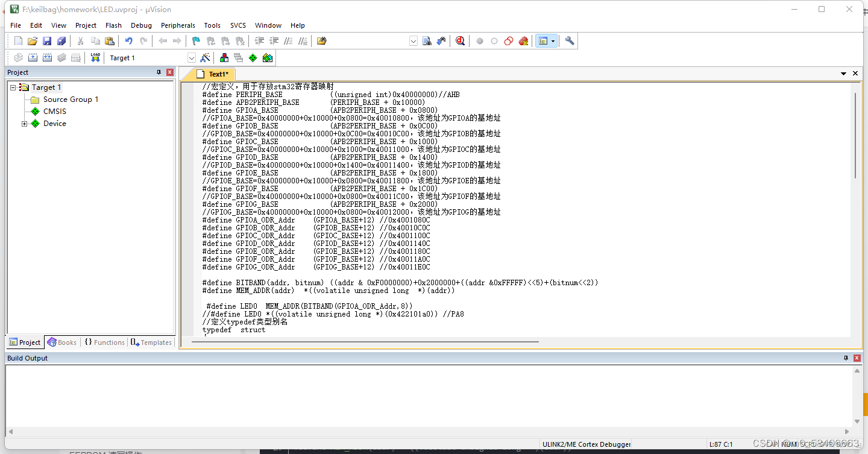Click the Paste clipboard icon
The height and width of the screenshot is (454, 868).
110,41
